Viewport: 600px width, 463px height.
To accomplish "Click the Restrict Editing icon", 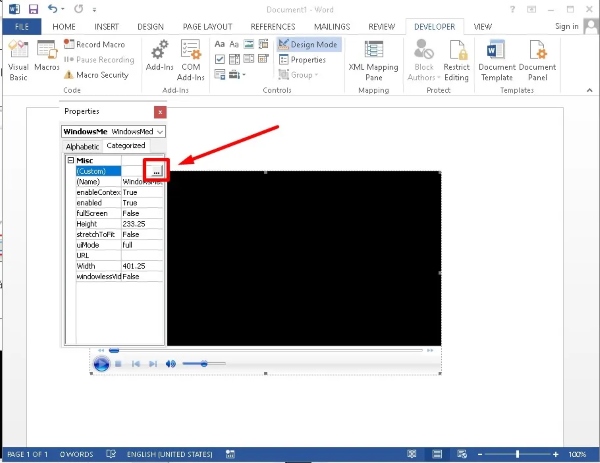I will [x=457, y=58].
